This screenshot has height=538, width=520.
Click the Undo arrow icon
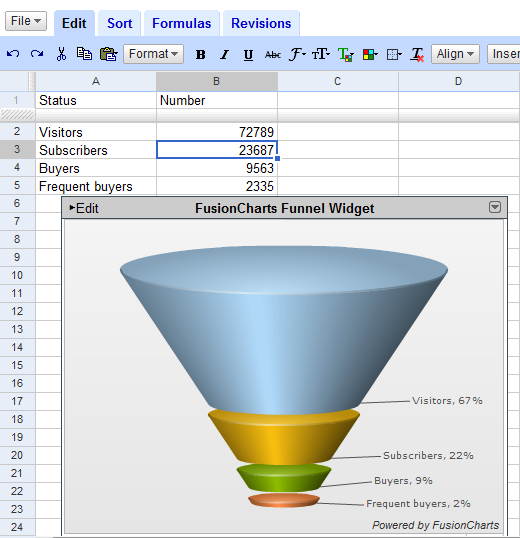(13, 54)
